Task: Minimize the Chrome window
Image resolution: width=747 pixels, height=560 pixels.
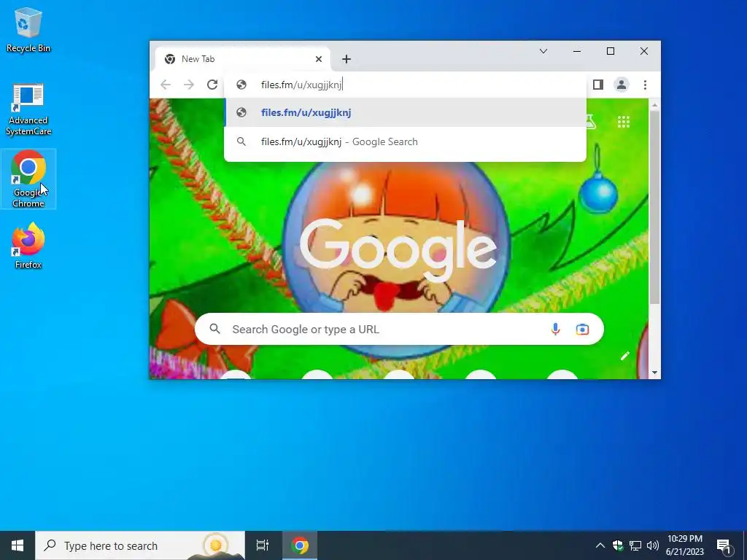Action: 577,51
